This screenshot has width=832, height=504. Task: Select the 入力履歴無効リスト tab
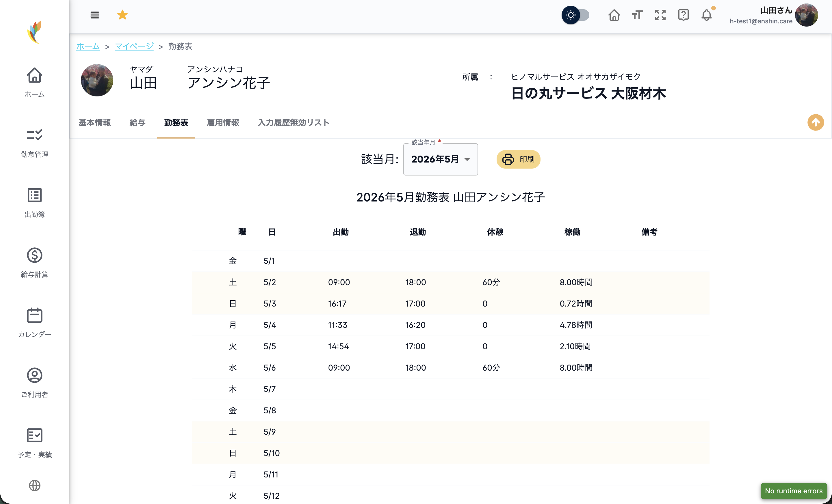click(294, 122)
